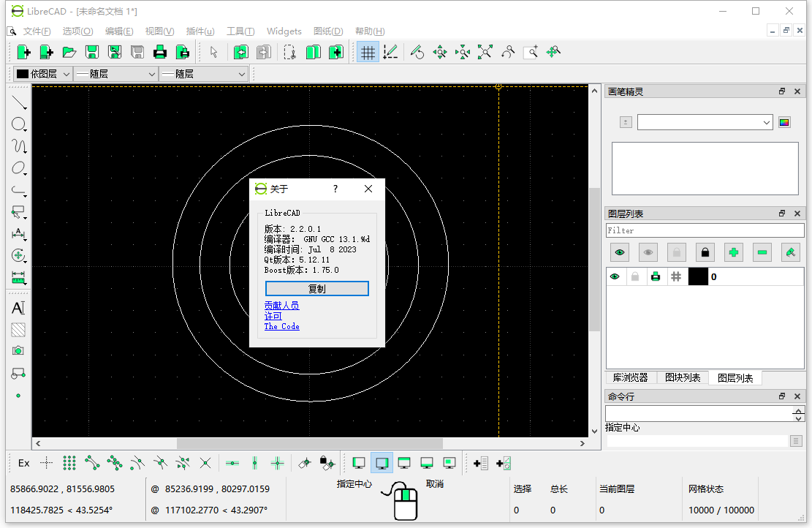Screen dimensions: 812x528
Task: Go to previous view
Action: (x=508, y=53)
